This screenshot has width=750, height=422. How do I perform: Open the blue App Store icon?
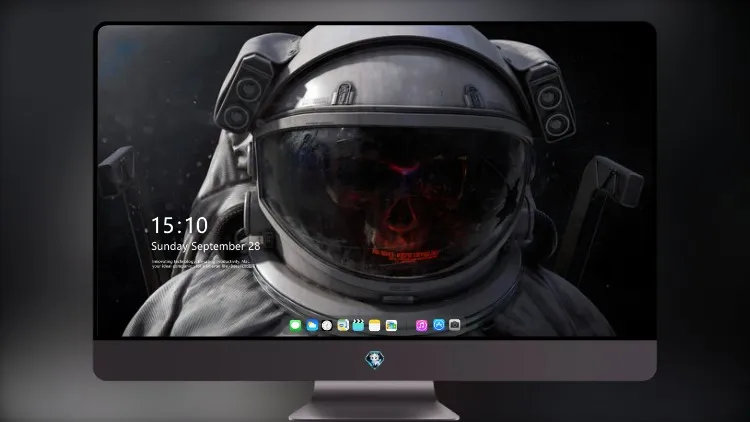[439, 325]
